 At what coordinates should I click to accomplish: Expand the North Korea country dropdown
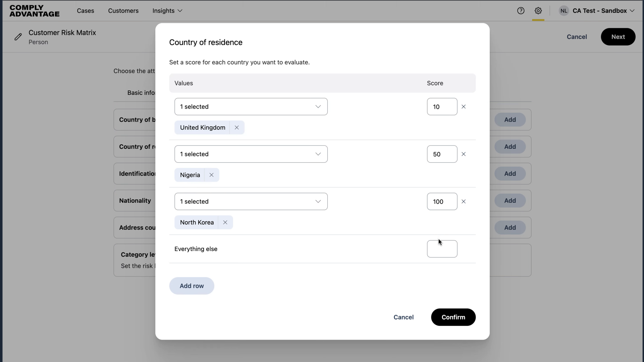251,201
